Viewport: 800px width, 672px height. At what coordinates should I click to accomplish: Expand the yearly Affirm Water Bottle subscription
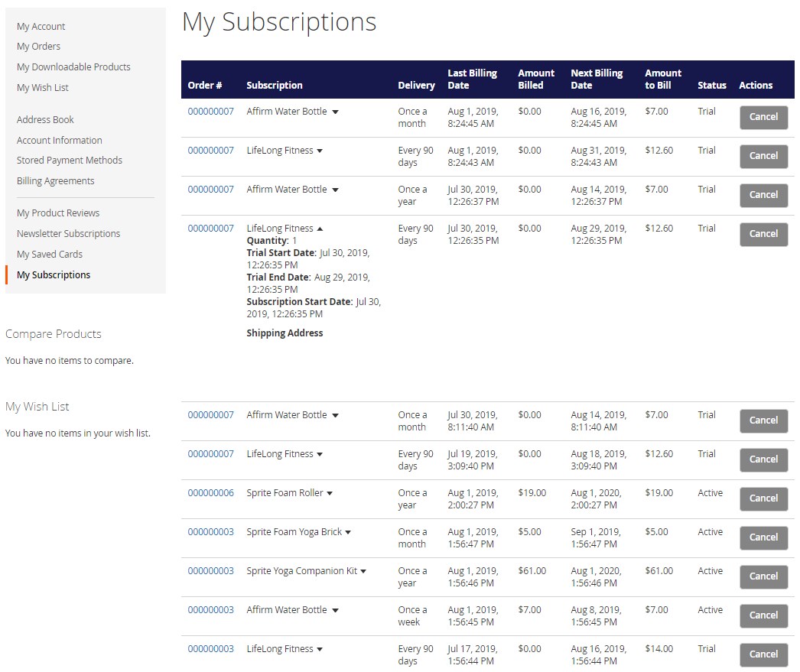click(335, 190)
